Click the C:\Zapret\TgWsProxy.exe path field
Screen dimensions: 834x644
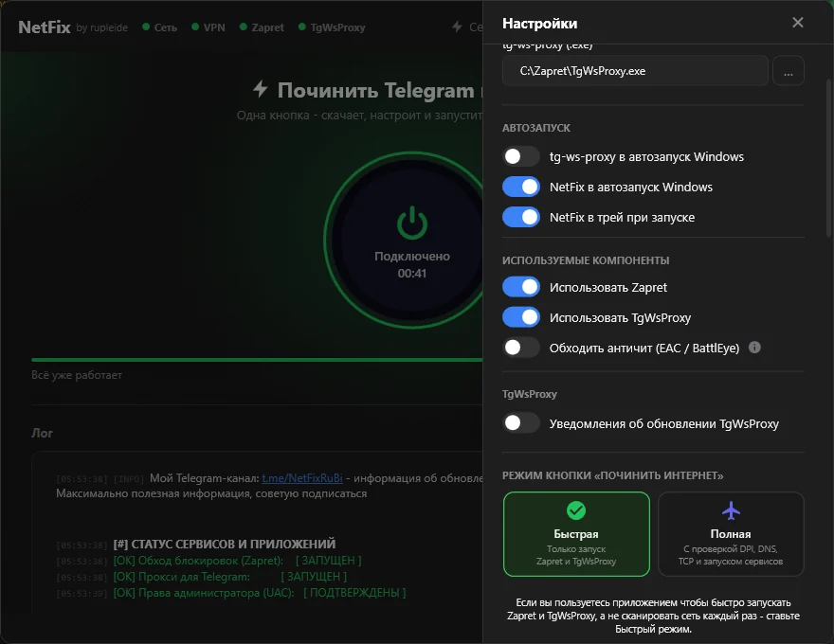tap(635, 71)
